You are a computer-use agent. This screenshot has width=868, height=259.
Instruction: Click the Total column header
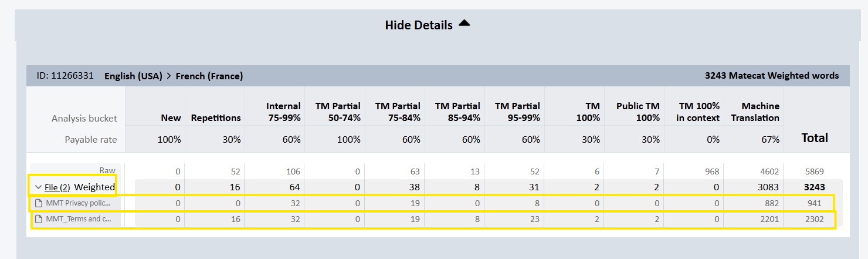815,138
